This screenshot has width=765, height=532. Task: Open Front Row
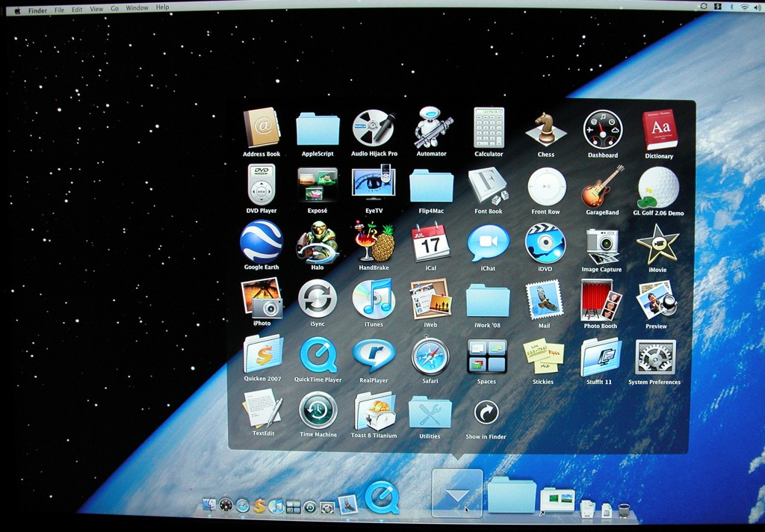tap(546, 188)
